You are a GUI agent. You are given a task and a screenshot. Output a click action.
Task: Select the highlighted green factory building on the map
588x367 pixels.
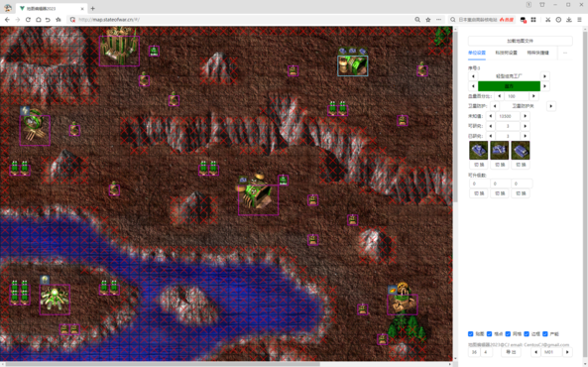352,65
